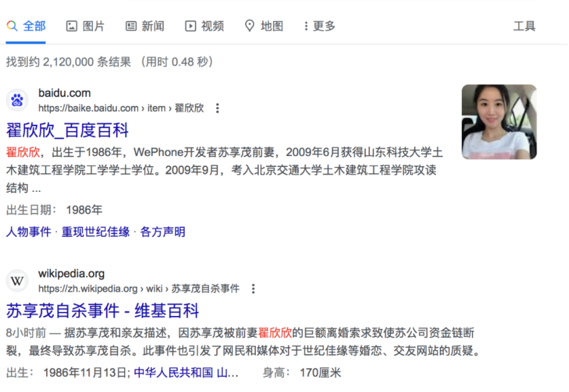Follow the 人物事件 sitelink

[x=29, y=231]
